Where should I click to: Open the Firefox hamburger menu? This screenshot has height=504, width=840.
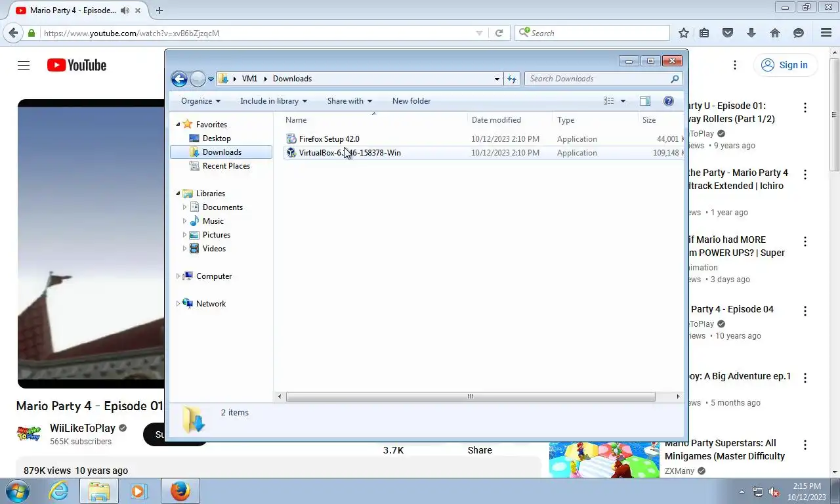(x=826, y=33)
